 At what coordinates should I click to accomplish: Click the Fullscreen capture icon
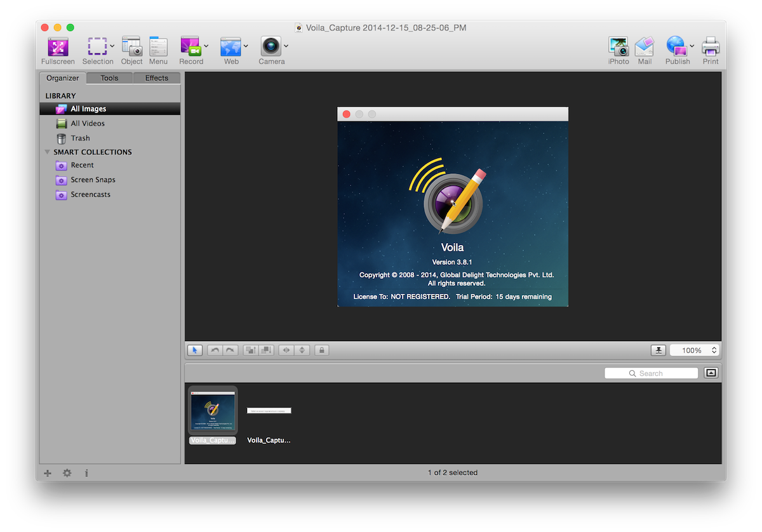point(58,46)
